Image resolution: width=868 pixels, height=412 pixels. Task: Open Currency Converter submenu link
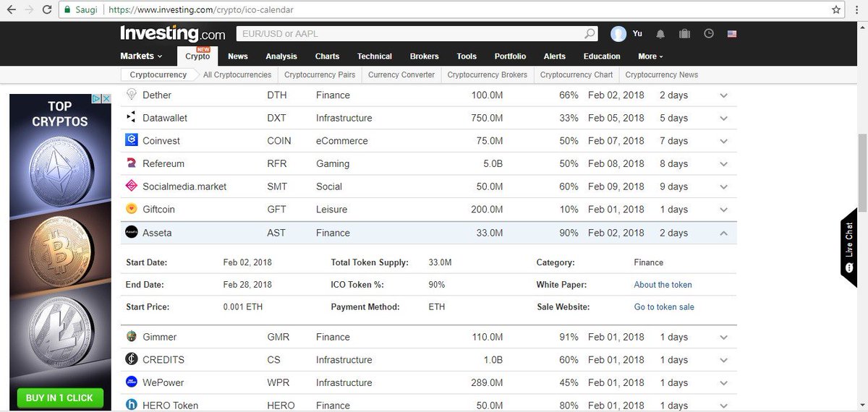[x=401, y=74]
